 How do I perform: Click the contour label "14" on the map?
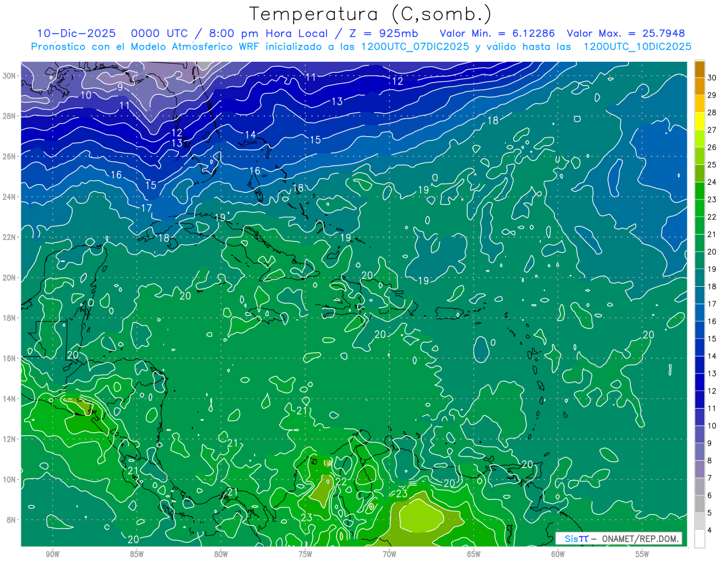251,134
